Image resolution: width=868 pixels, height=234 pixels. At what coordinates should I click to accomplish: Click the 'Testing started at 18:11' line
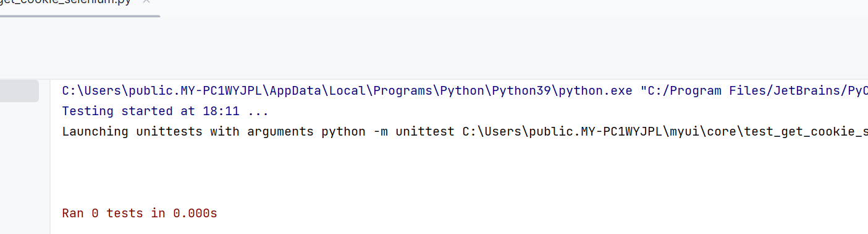(x=166, y=111)
